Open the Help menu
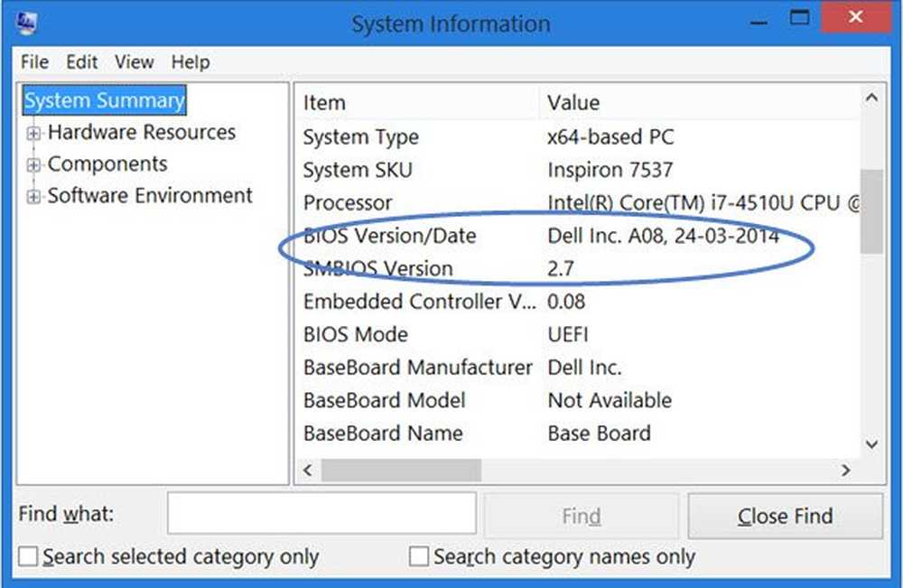 pos(190,62)
